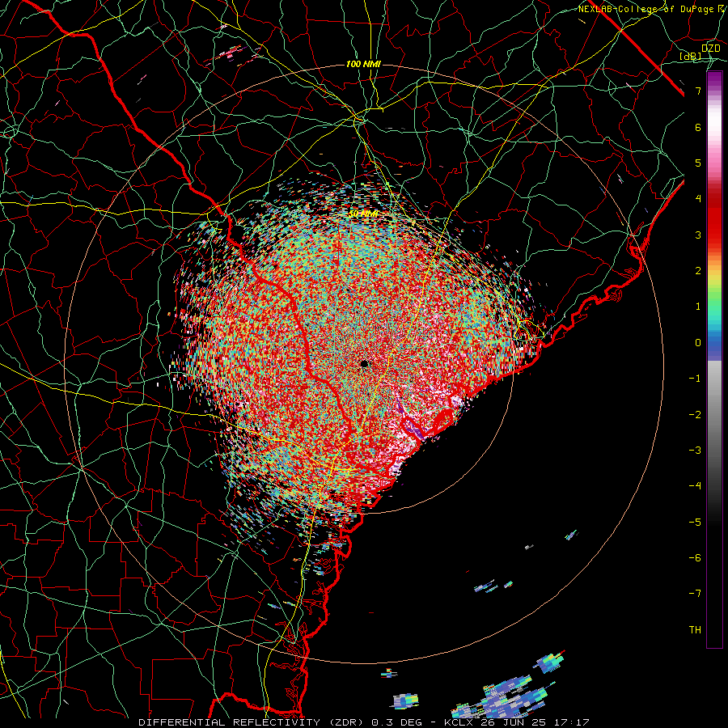
Task: Click the "1" value on the color scale
Action: pos(698,307)
